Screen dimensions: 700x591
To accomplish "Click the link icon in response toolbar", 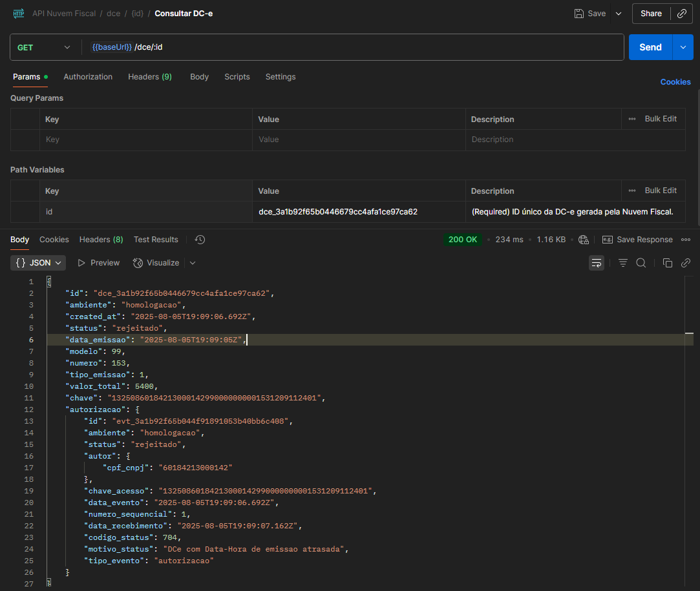I will [x=686, y=263].
